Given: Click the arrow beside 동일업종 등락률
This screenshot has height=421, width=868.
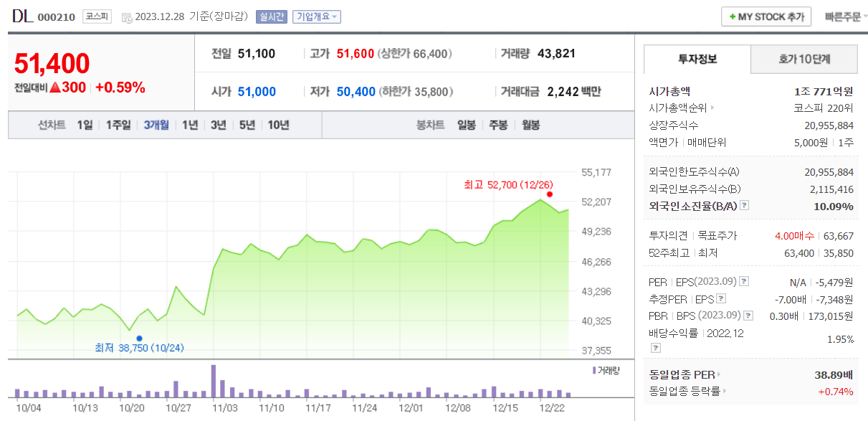Looking at the screenshot, I should (x=725, y=391).
